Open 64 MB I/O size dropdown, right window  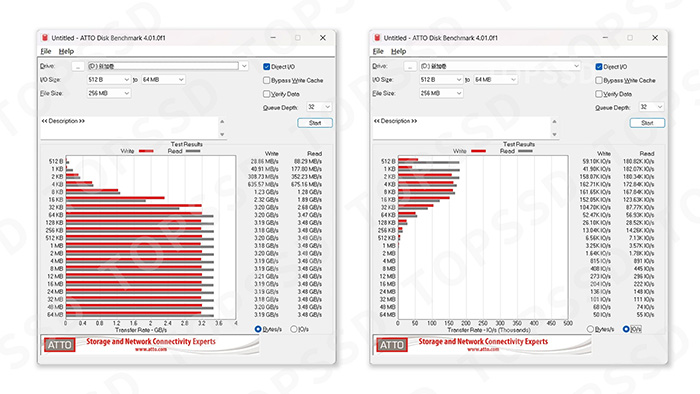pyautogui.click(x=495, y=79)
